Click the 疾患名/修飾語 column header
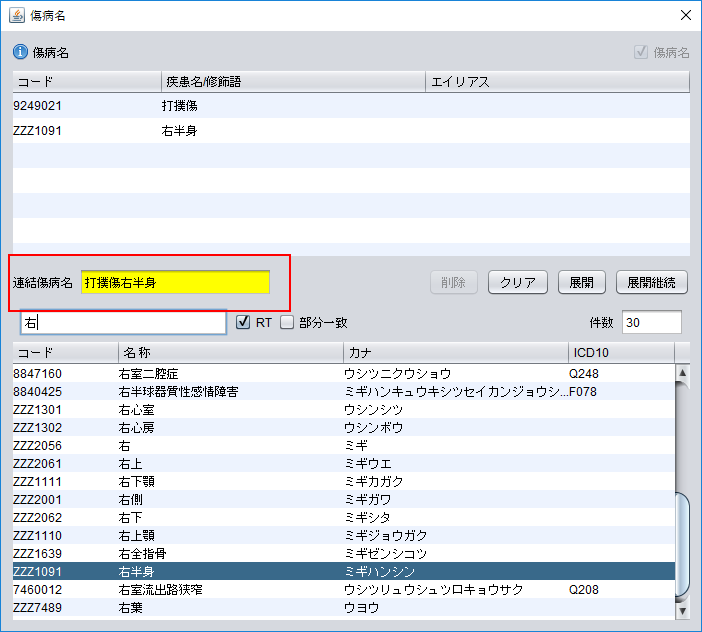This screenshot has height=632, width=702. pos(291,81)
